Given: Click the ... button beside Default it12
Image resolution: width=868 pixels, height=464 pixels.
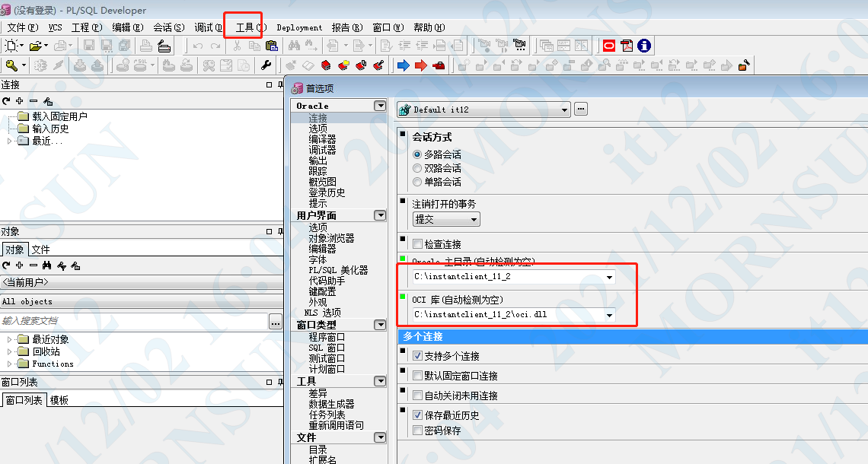Looking at the screenshot, I should click(x=579, y=109).
